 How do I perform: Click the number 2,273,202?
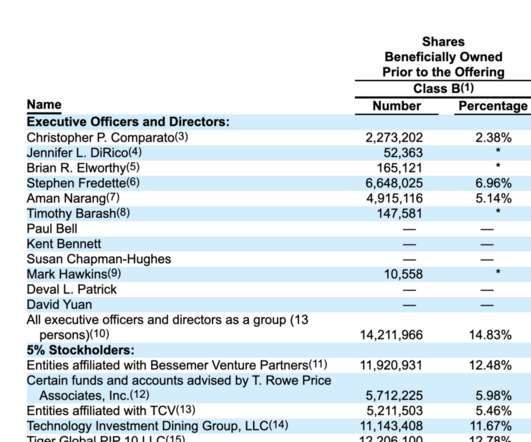[394, 138]
